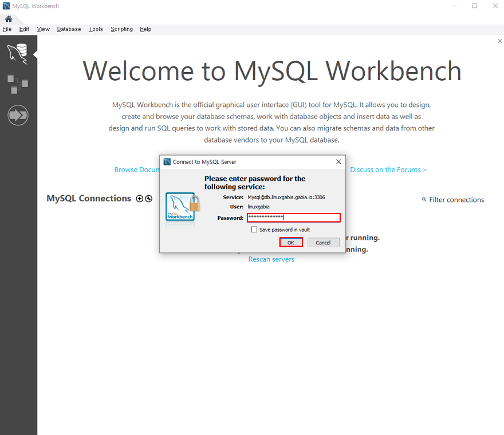504x435 pixels.
Task: Click Cancel in the password dialog
Action: point(323,243)
